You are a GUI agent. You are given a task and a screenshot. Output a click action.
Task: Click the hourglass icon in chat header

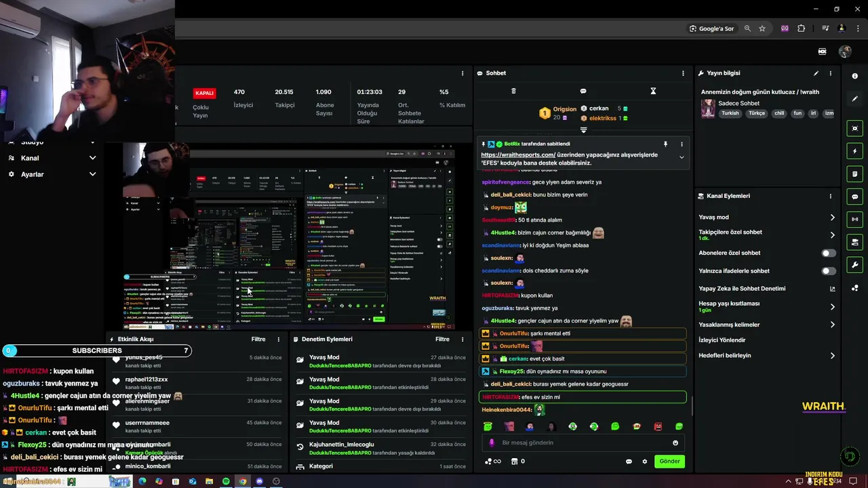pyautogui.click(x=653, y=91)
